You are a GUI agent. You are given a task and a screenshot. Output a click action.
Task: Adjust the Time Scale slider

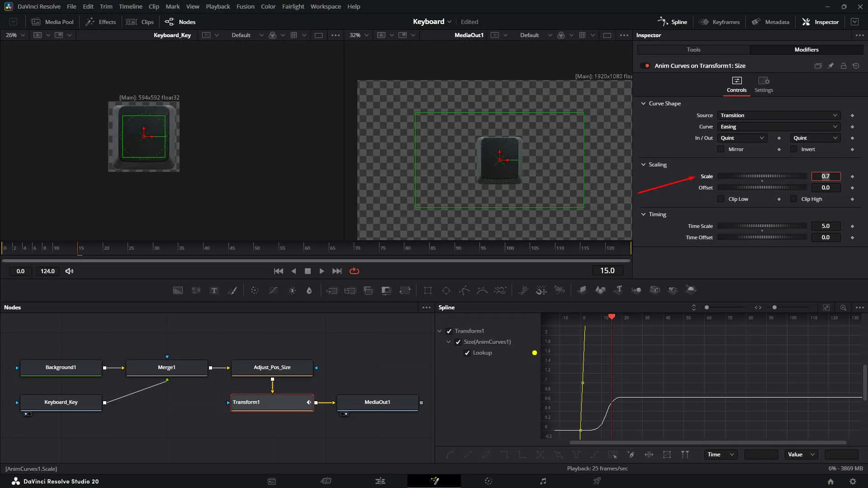point(762,226)
